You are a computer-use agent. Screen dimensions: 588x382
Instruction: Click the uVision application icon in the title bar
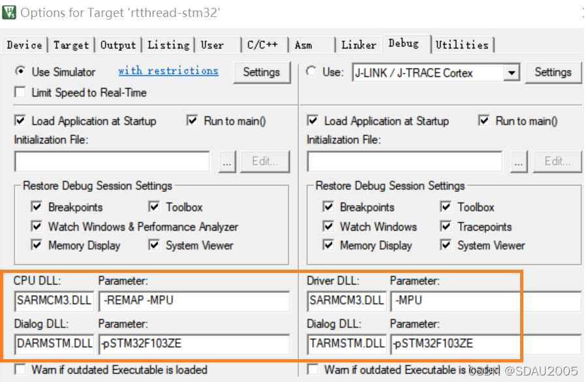click(8, 11)
